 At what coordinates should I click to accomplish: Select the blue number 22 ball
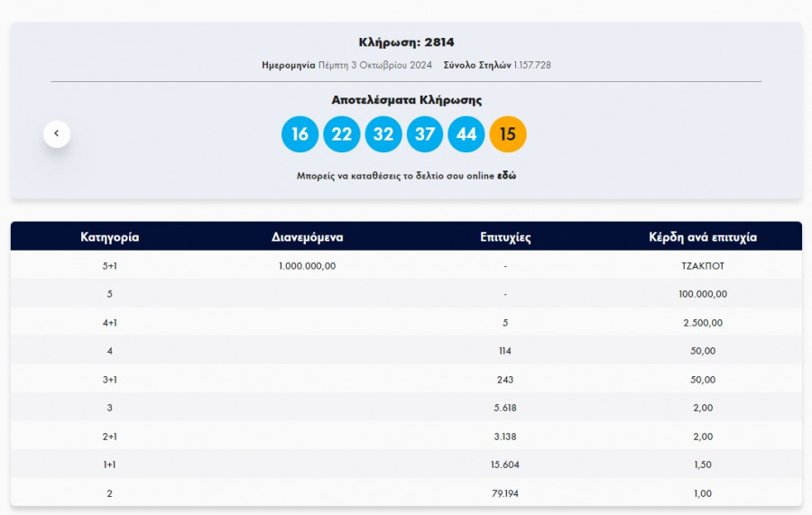[342, 134]
